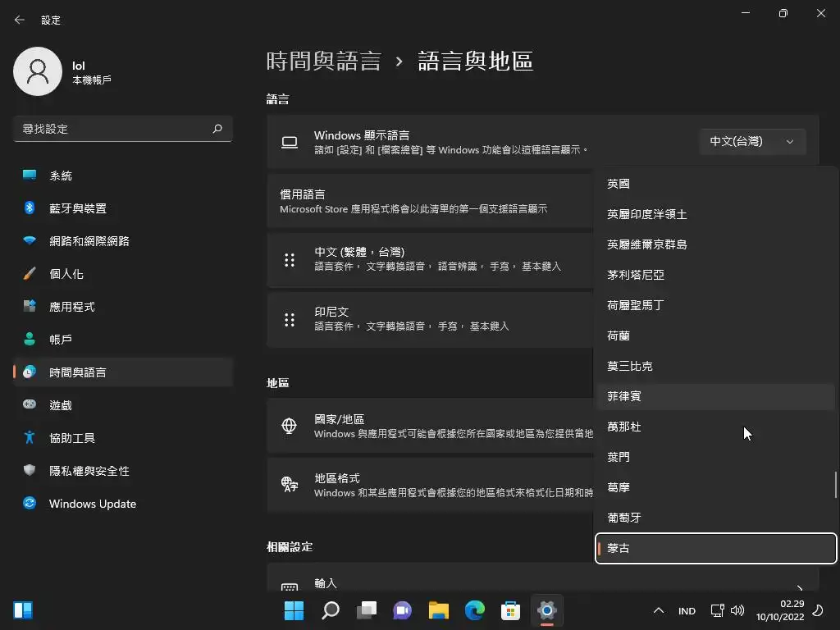Click the 地區格式 row
The height and width of the screenshot is (630, 840).
click(x=430, y=485)
